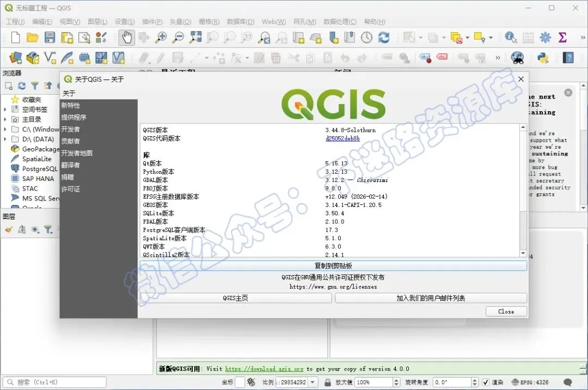Activate the Zoom In magnifier tool

click(161, 38)
